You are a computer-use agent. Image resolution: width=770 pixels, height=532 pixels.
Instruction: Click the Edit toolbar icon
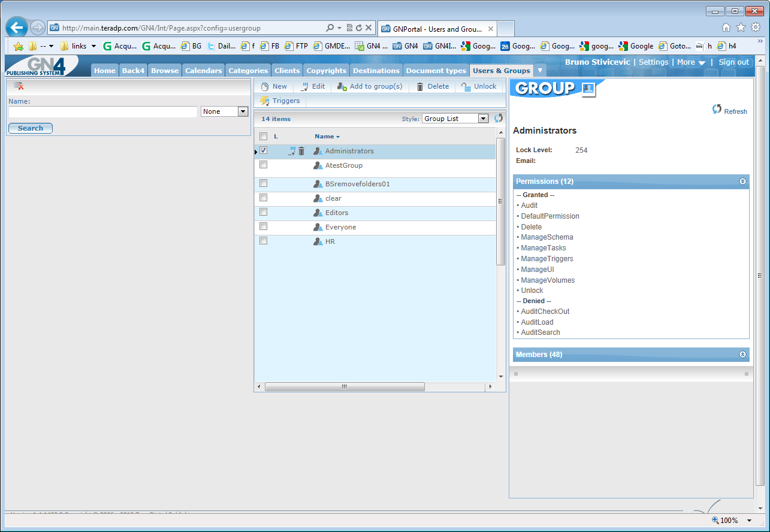[x=304, y=86]
